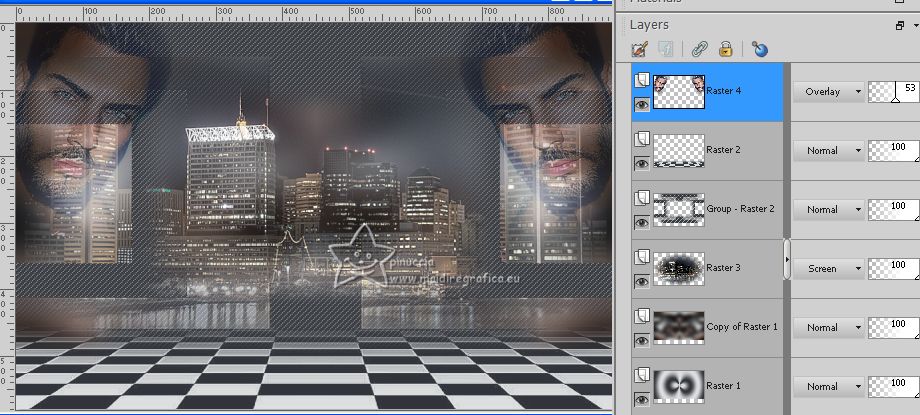Open Screen blend mode dropdown of Raster 3
The image size is (920, 415).
pyautogui.click(x=828, y=269)
